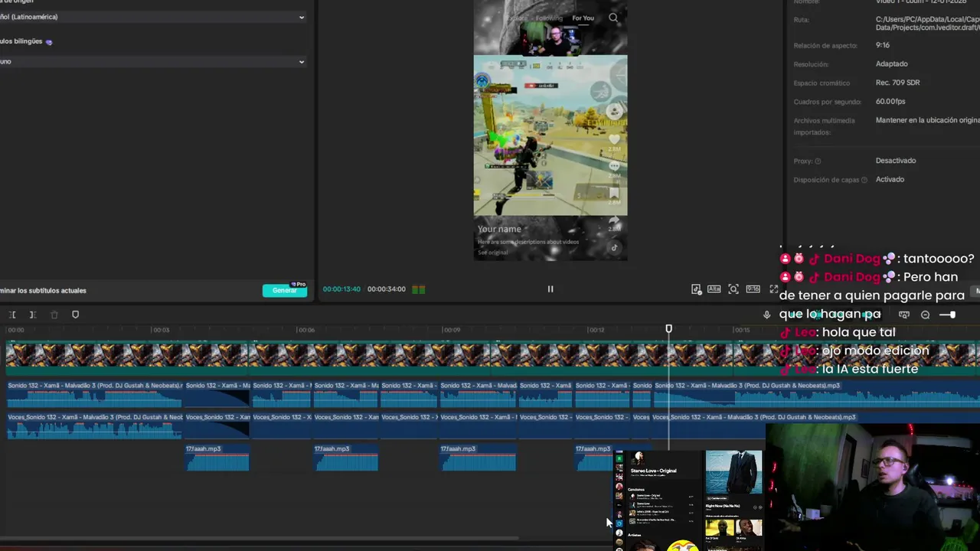Open Stereo Love - Original in the Spotify window
980x551 pixels.
[x=653, y=471]
